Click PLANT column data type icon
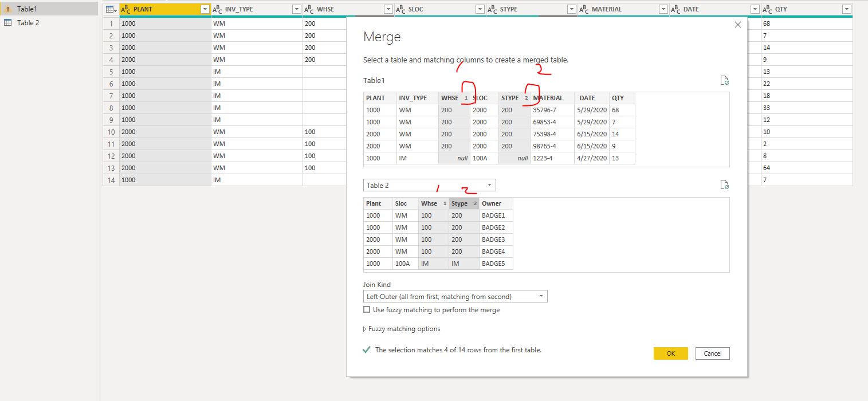 (127, 9)
